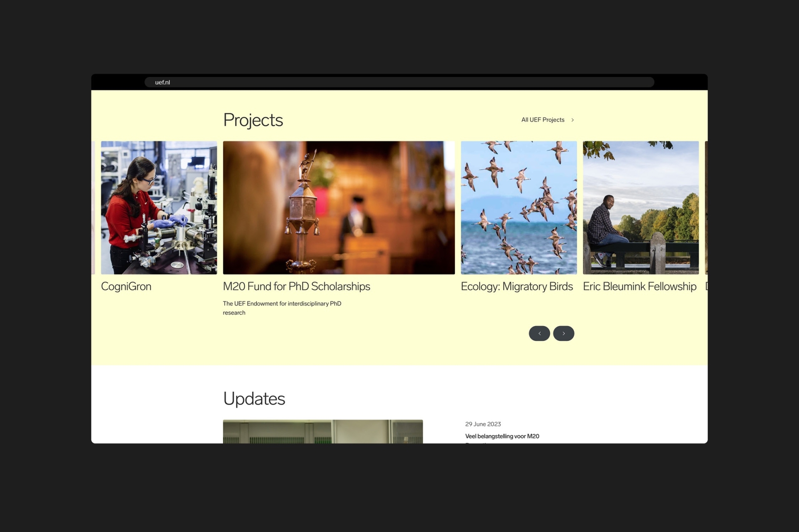This screenshot has height=532, width=799.
Task: Open the M20 Fund trophy photo
Action: [338, 207]
